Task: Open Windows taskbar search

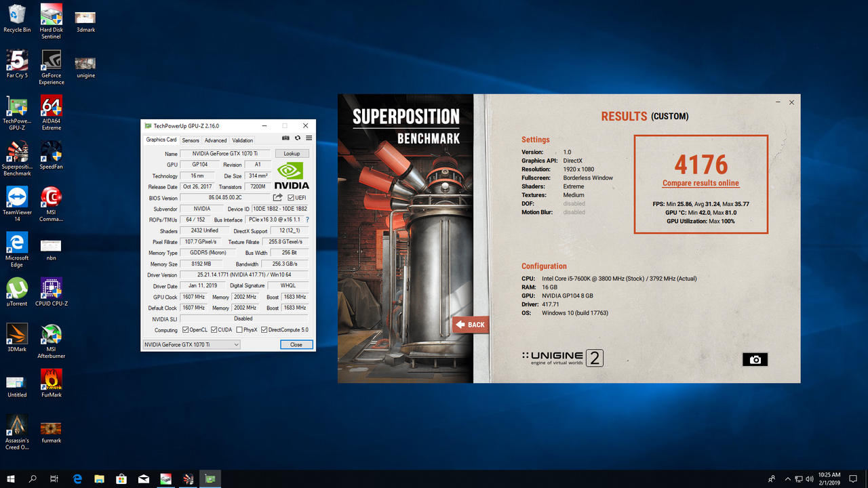Action: pos(33,479)
